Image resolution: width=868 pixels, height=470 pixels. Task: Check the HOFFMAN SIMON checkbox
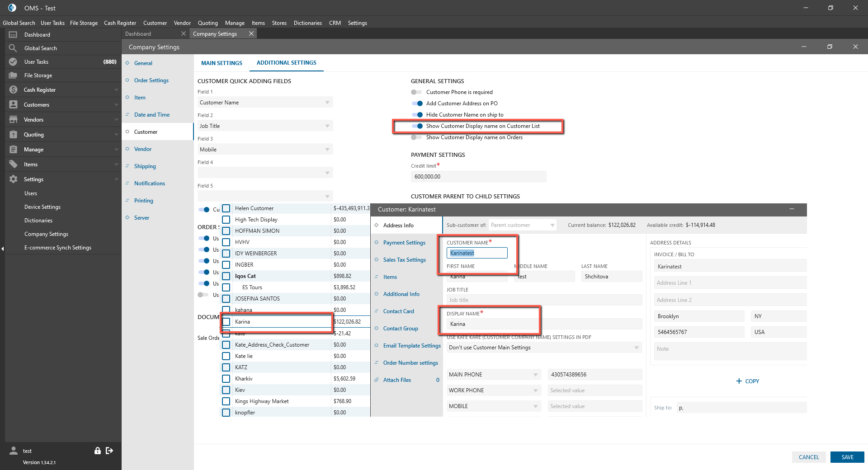click(x=226, y=231)
